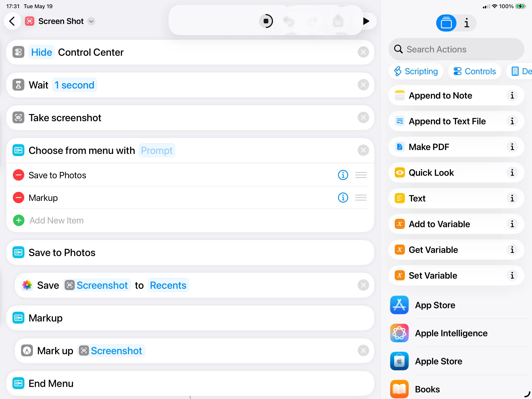Edit the Wait duration '1 second'
This screenshot has height=399, width=532.
click(x=74, y=85)
